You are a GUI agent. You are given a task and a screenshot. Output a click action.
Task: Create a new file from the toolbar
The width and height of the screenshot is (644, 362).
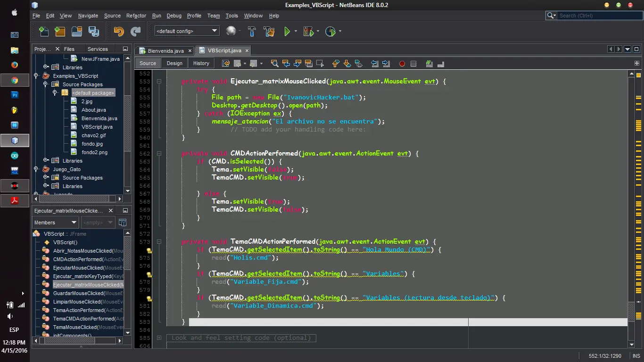44,32
